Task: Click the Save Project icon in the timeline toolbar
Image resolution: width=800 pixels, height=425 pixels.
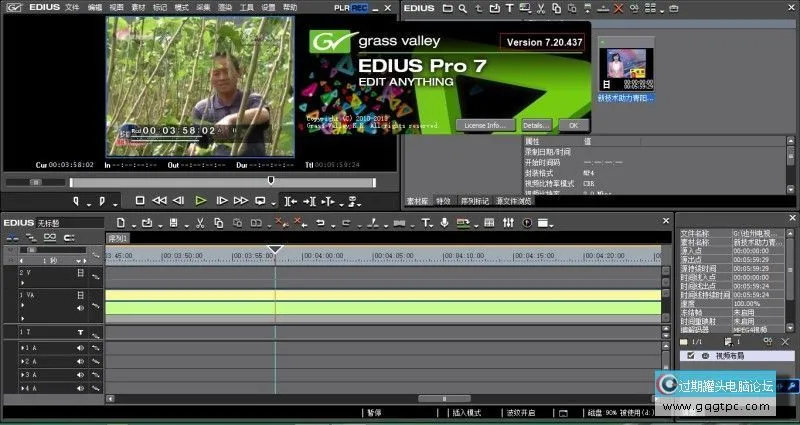Action: tap(173, 223)
